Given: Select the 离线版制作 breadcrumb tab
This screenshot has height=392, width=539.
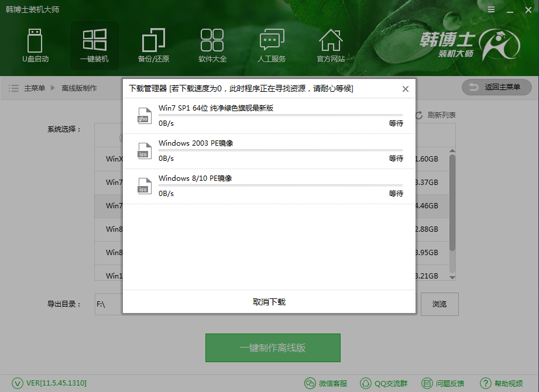Looking at the screenshot, I should pyautogui.click(x=79, y=88).
